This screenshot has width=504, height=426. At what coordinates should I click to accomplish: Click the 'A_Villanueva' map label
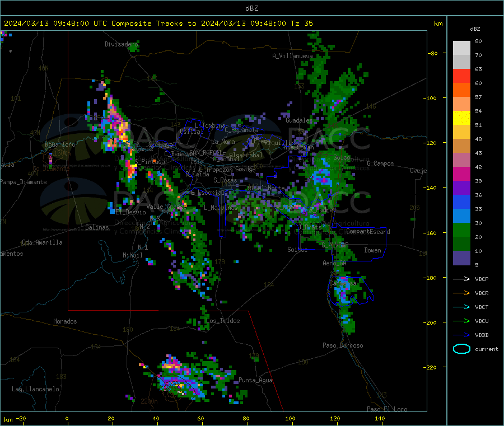point(292,56)
